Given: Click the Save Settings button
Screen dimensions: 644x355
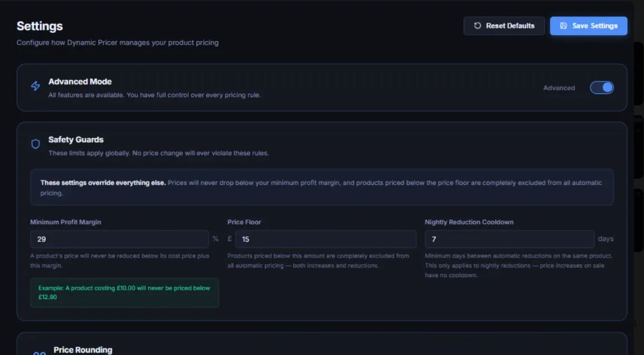Looking at the screenshot, I should 588,26.
